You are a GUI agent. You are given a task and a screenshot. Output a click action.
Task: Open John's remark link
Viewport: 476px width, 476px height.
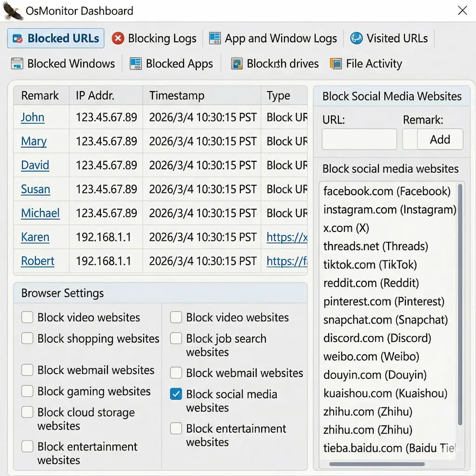tap(33, 118)
